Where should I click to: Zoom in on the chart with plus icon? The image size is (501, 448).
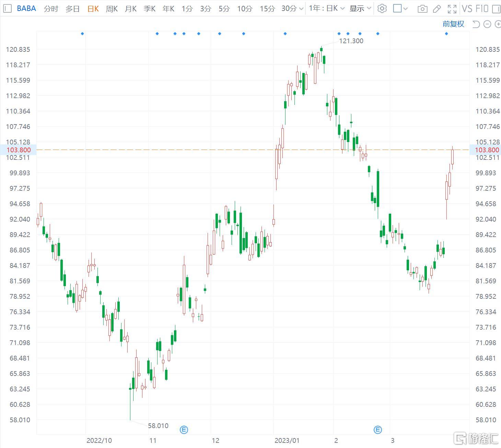pyautogui.click(x=498, y=24)
